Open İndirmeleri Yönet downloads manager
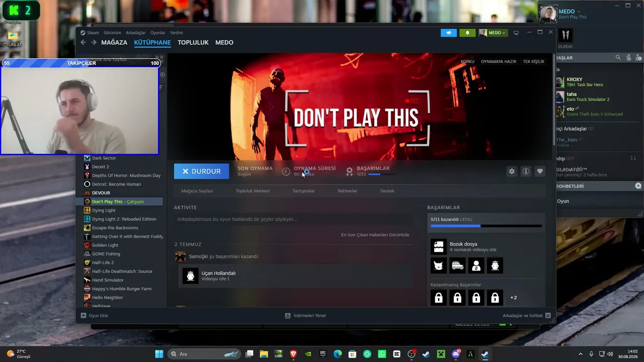The image size is (644, 362). (305, 316)
